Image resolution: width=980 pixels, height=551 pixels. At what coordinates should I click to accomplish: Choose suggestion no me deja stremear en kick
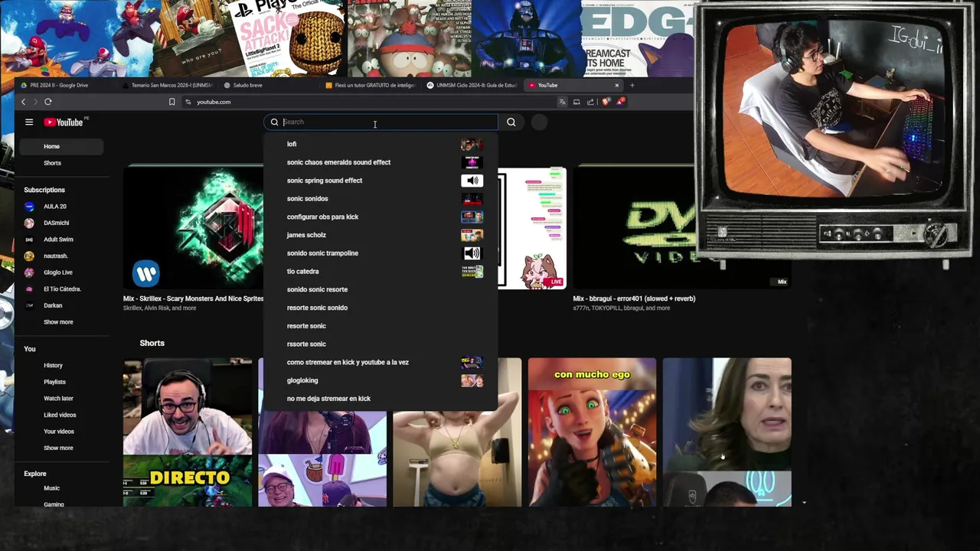click(x=381, y=399)
